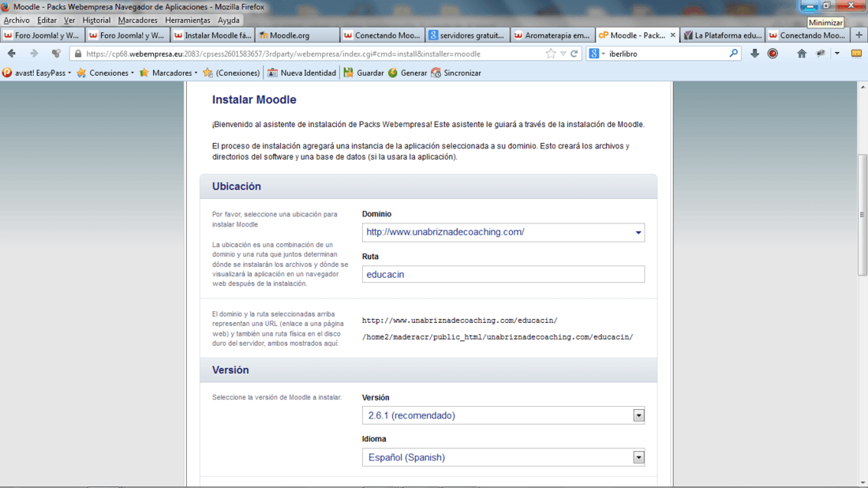Open a new tab with plus button
Viewport: 868px width, 488px height.
click(859, 35)
